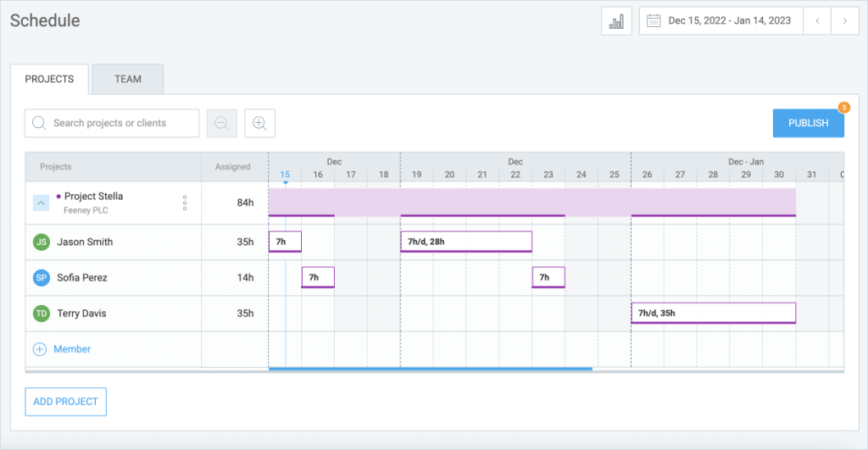Open Project Stella three-dot options menu
868x450 pixels.
185,203
